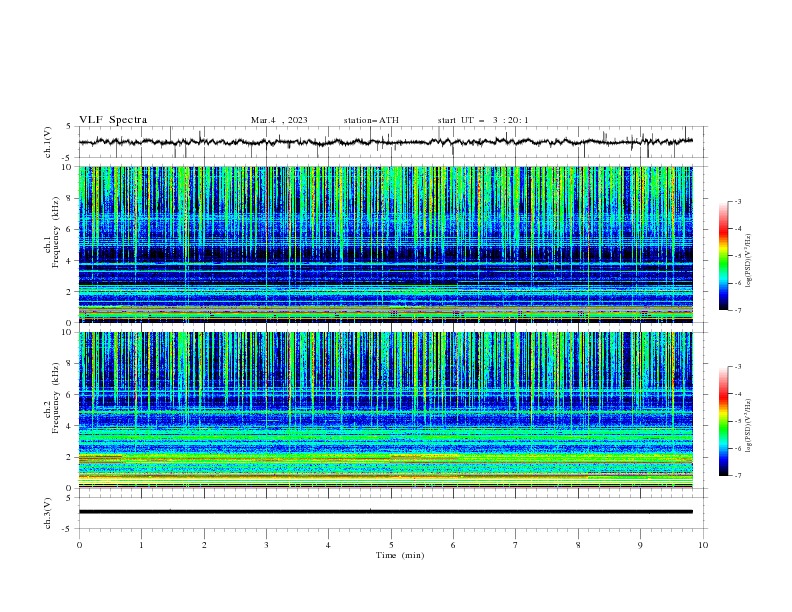The height and width of the screenshot is (612, 792).
Task: Click time axis tick label "5"
Action: [x=391, y=545]
